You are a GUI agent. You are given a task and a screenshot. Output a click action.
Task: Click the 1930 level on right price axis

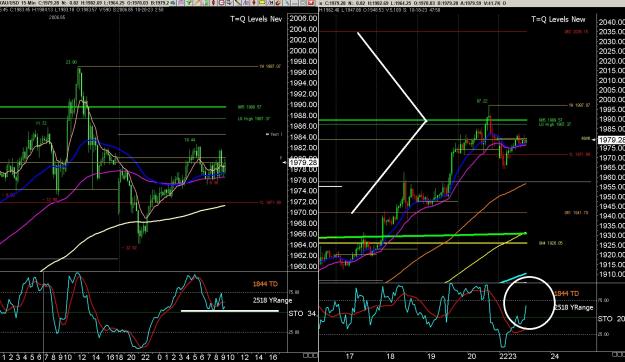pos(611,236)
